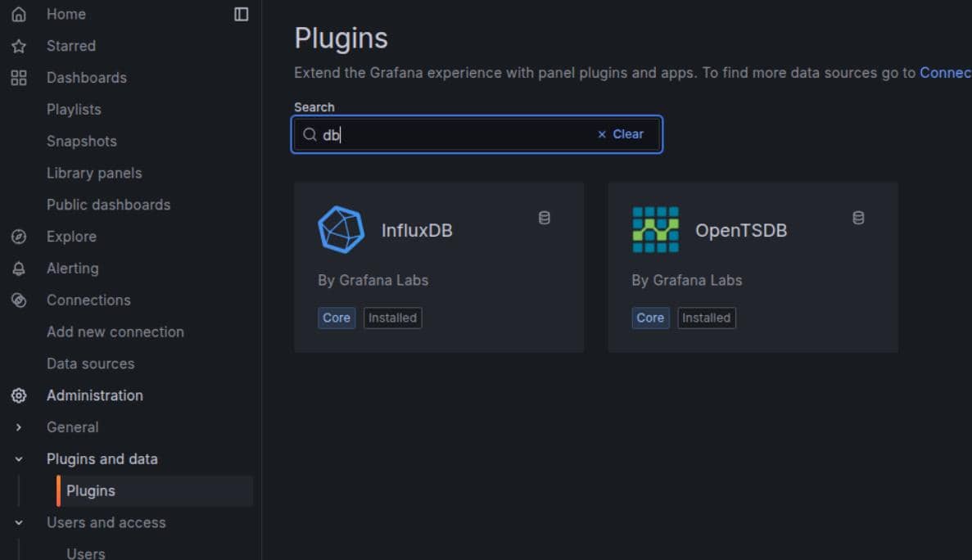Follow the Connections link in description

(945, 73)
